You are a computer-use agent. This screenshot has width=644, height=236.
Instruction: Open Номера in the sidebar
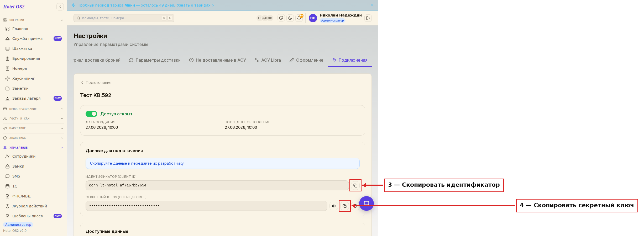click(x=33, y=68)
